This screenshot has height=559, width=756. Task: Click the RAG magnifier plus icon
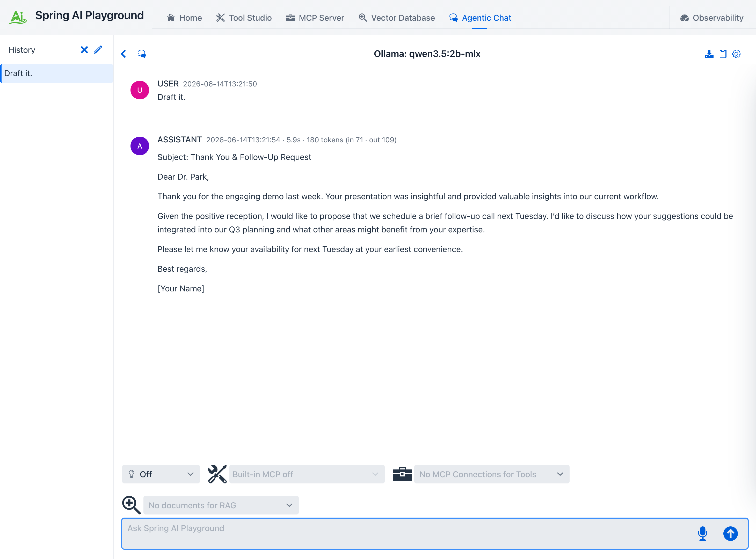coord(131,505)
